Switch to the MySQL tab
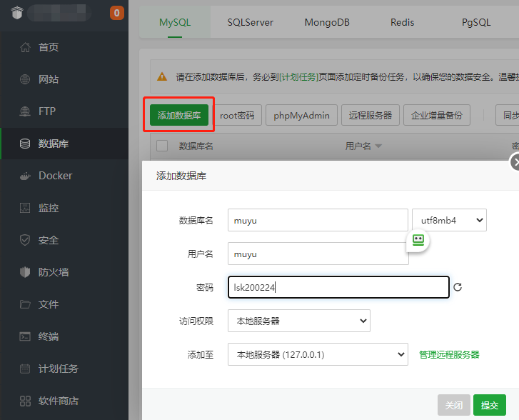The width and height of the screenshot is (519, 420). pyautogui.click(x=175, y=22)
